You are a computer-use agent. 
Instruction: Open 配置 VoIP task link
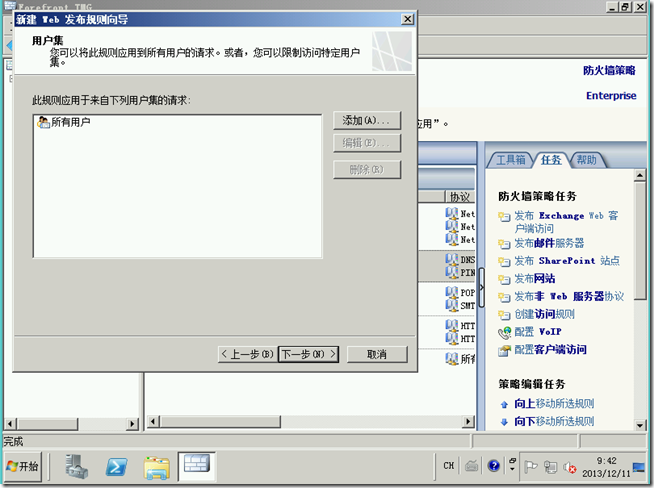[538, 332]
